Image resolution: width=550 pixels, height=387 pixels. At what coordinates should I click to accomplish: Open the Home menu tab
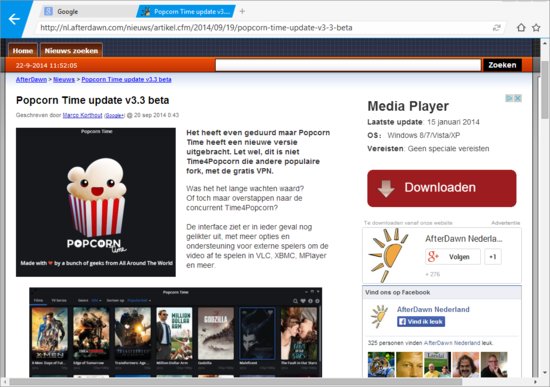pyautogui.click(x=23, y=51)
